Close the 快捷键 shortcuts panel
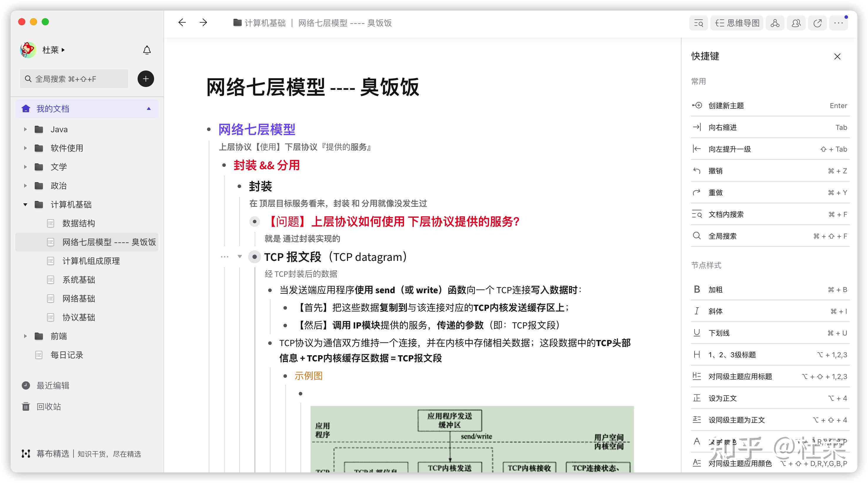 [x=837, y=56]
